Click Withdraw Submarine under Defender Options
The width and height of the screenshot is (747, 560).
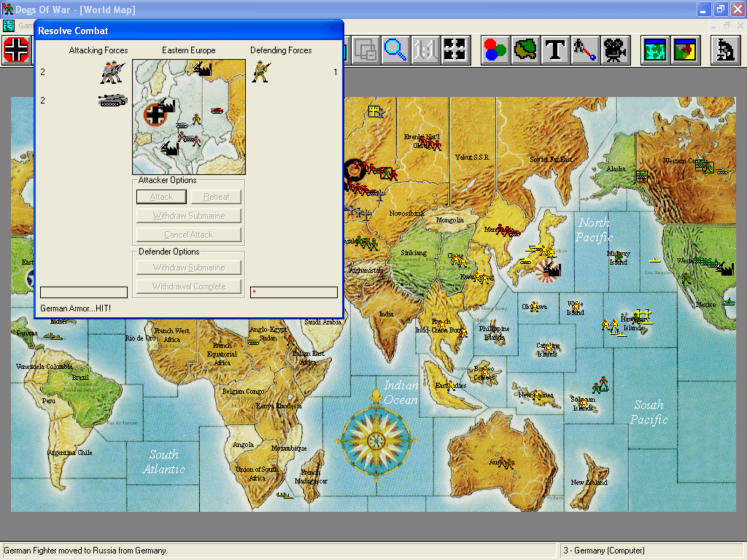[189, 268]
